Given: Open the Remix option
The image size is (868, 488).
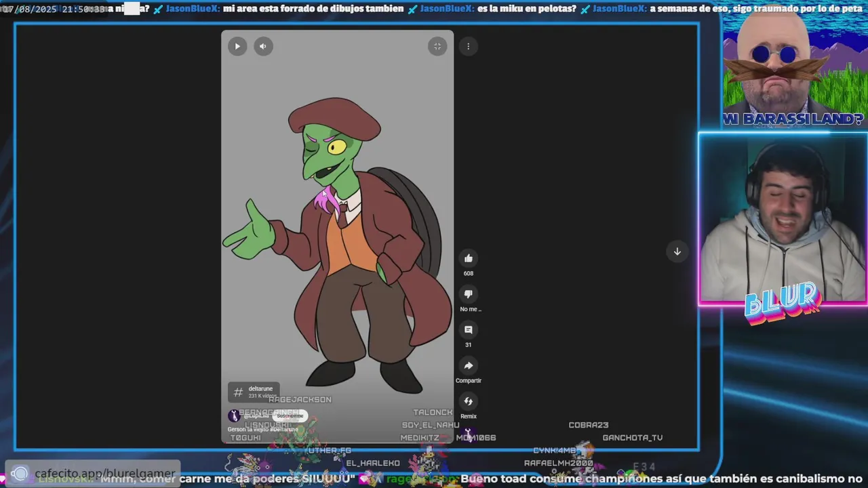Looking at the screenshot, I should coord(469,402).
